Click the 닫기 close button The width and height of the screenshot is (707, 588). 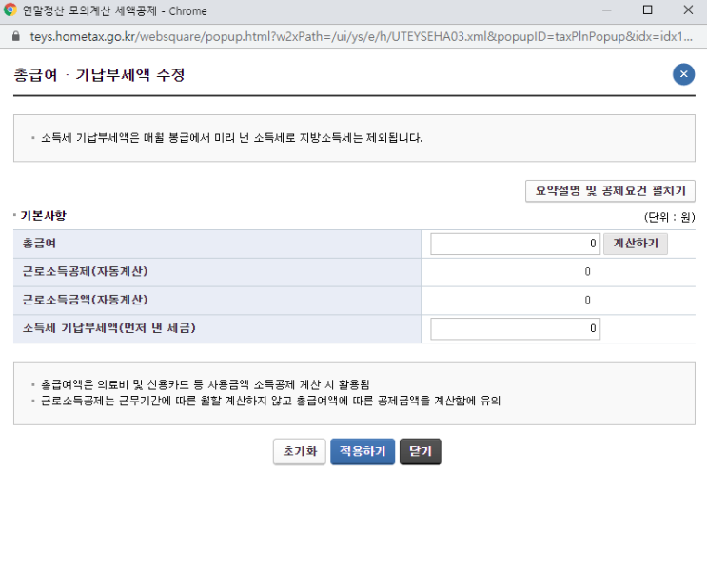(421, 451)
